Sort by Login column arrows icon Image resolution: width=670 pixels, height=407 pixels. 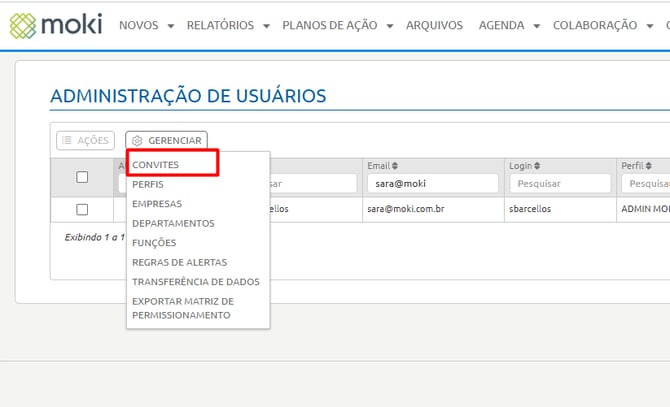537,166
